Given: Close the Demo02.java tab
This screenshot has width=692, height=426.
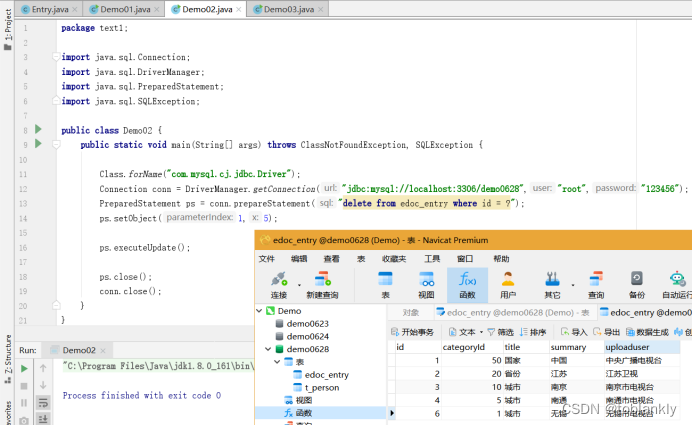Looking at the screenshot, I should pos(239,9).
